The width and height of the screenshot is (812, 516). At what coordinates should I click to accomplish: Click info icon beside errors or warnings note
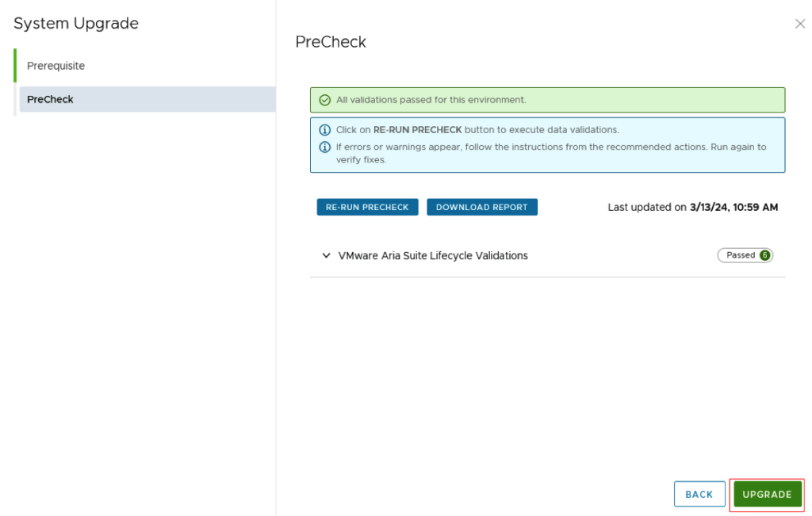[324, 147]
